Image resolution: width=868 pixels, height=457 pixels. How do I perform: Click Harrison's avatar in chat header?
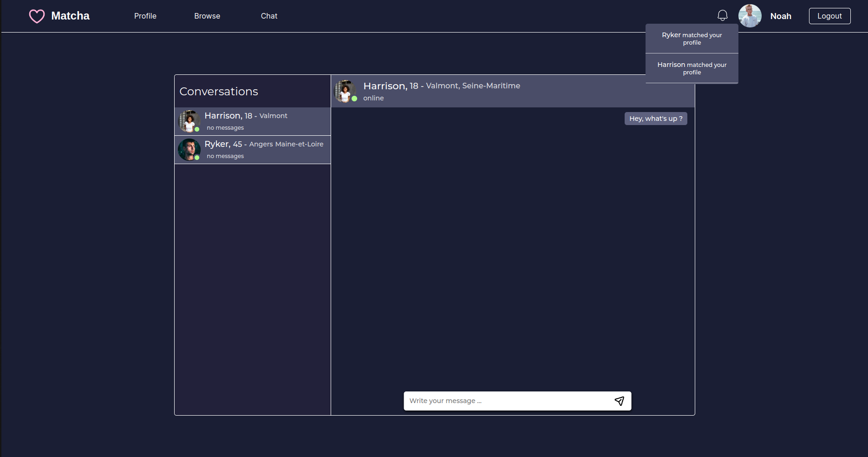pos(345,91)
